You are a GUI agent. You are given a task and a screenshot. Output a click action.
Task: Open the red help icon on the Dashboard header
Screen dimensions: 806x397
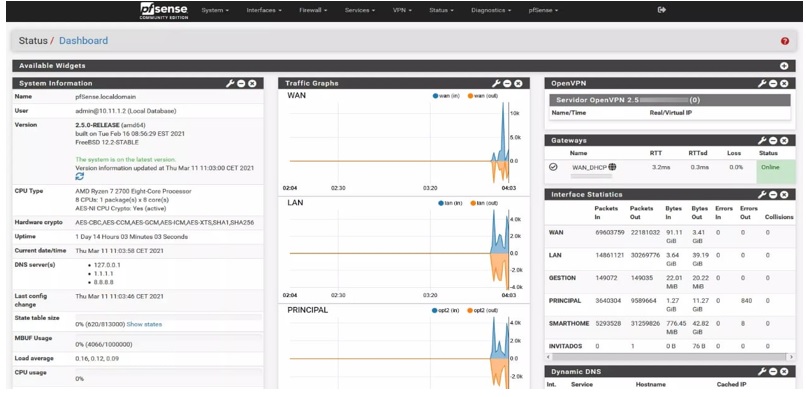(x=784, y=41)
